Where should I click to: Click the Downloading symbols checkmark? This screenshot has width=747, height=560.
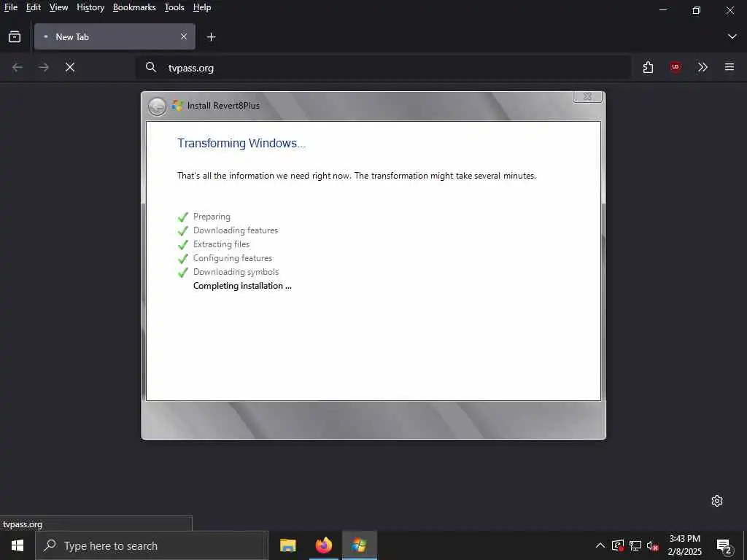(183, 273)
